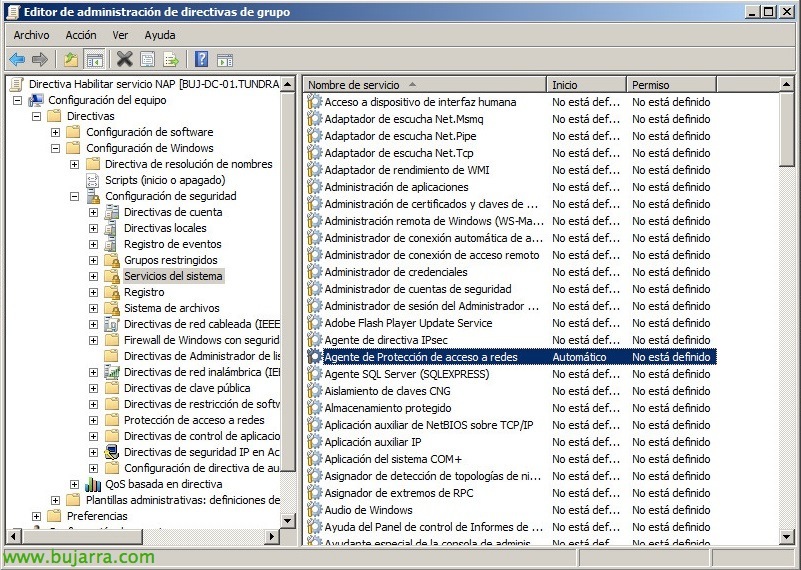Collapse Configuración de seguridad node

(75, 196)
